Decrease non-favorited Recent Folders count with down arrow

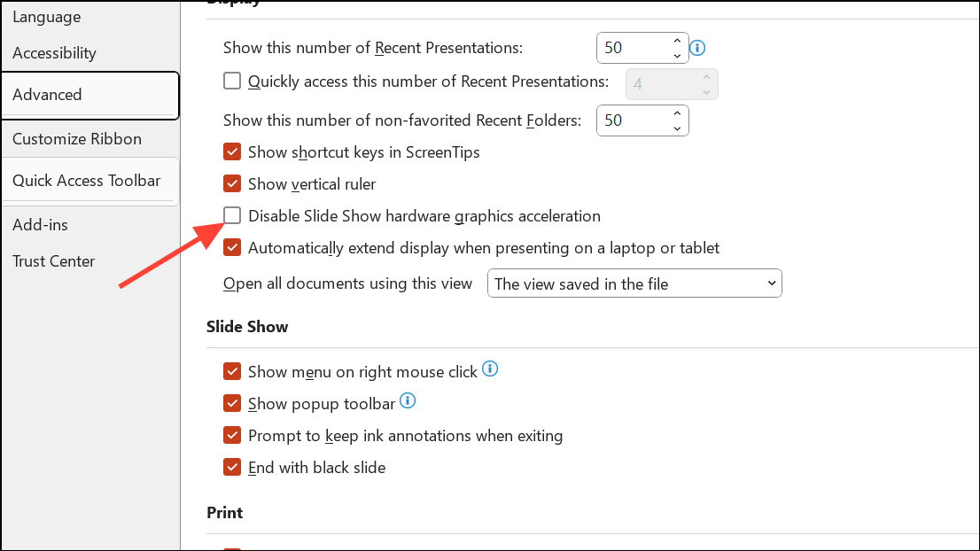tap(676, 128)
